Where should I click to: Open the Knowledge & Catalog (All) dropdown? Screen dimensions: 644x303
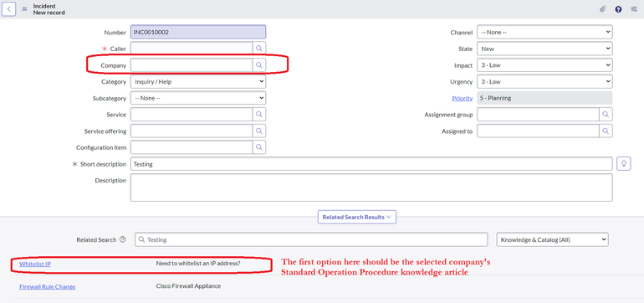[552, 239]
